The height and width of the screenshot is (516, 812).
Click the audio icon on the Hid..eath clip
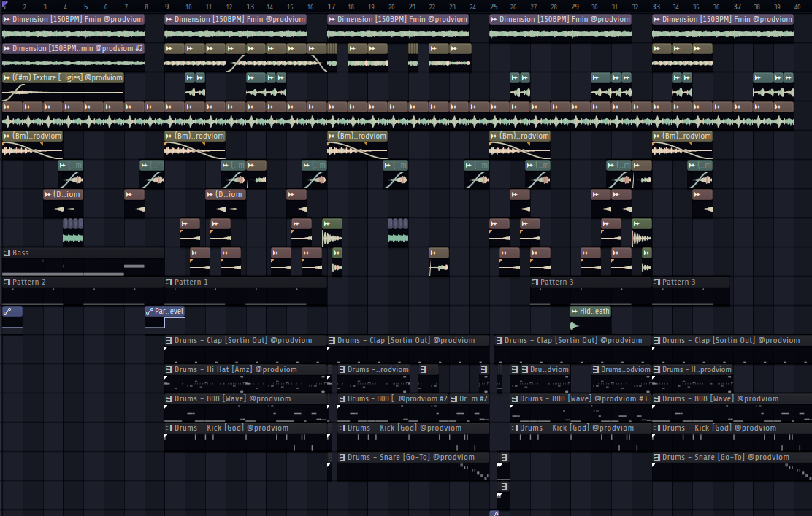click(575, 312)
